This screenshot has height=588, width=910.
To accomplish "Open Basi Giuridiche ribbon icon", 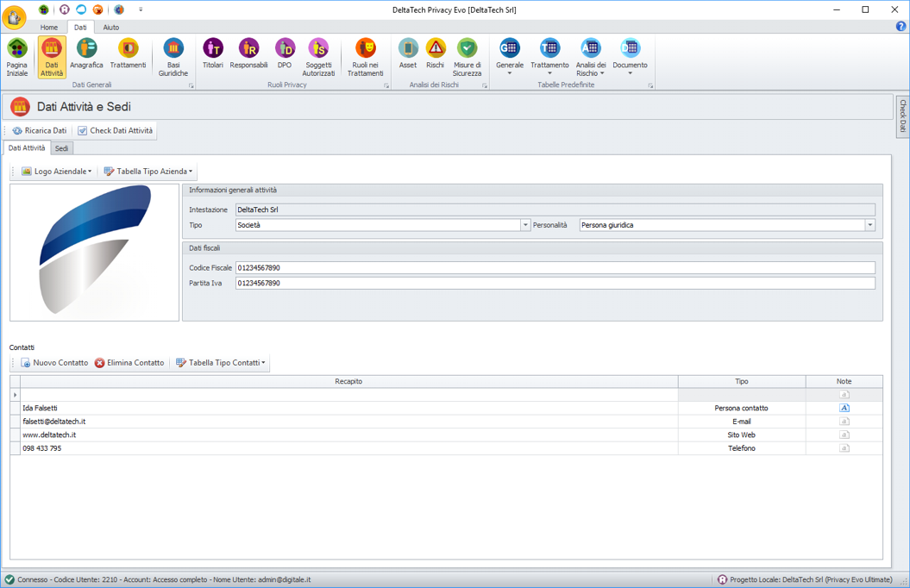I will (x=173, y=57).
